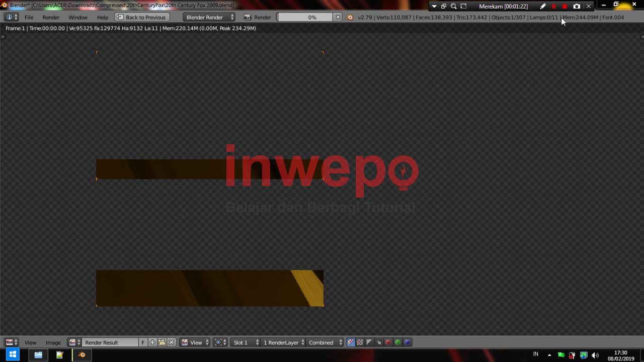Click the red stop recording button
The height and width of the screenshot is (362, 644).
tap(565, 6)
